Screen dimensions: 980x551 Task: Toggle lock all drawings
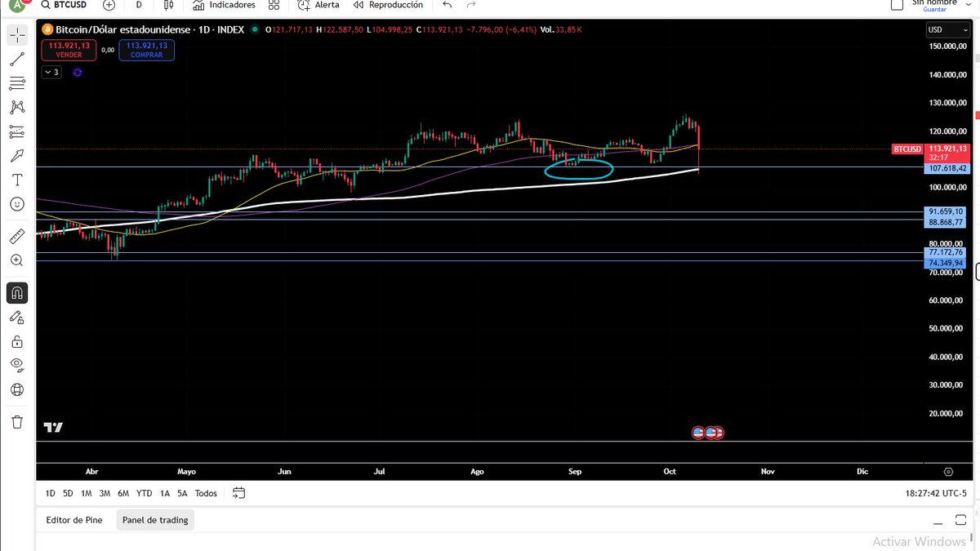pos(17,341)
